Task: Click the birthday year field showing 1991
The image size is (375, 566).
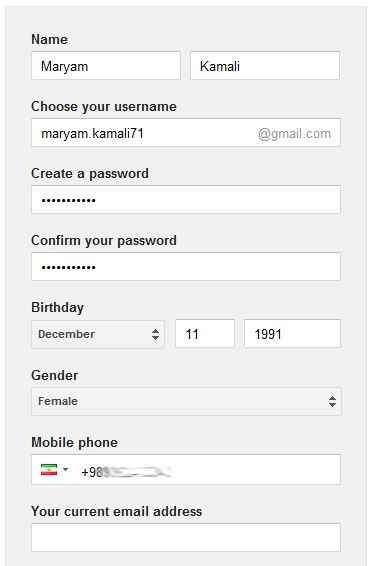Action: (x=292, y=334)
